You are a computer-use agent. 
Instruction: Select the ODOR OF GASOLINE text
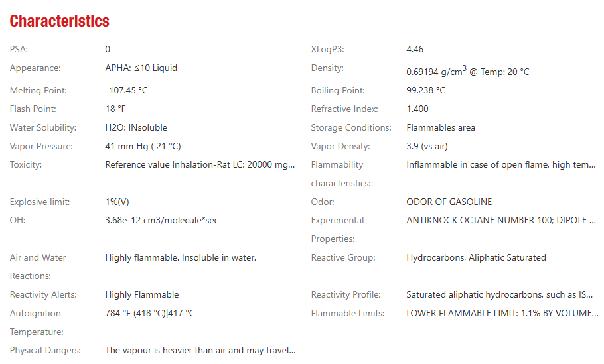449,202
